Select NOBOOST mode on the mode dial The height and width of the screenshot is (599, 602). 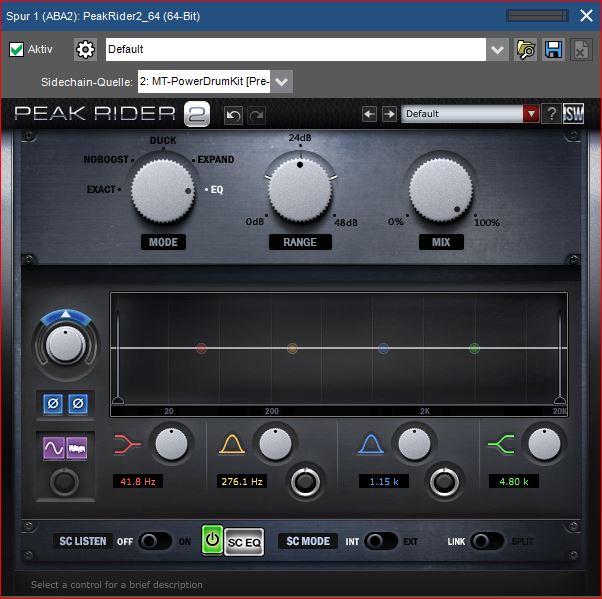point(106,159)
